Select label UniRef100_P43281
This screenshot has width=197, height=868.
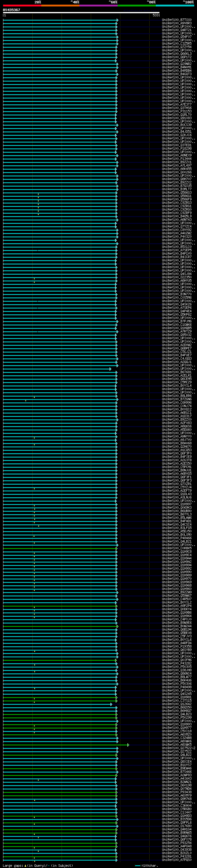click(177, 856)
